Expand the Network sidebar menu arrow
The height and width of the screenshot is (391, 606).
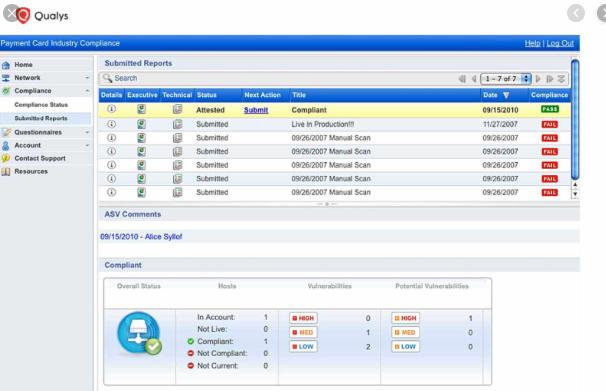click(x=87, y=78)
